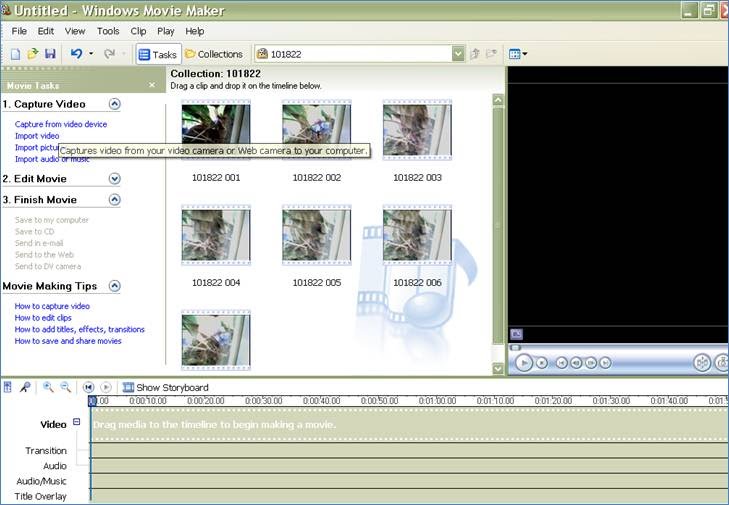Click the timeline ruler at 0:00:30.00
The image size is (729, 505).
coord(264,401)
